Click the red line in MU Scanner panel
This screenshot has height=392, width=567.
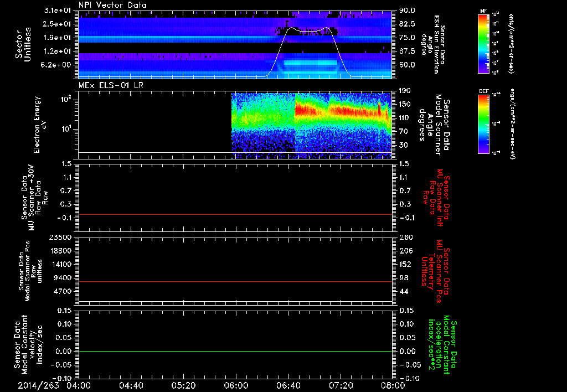235,214
